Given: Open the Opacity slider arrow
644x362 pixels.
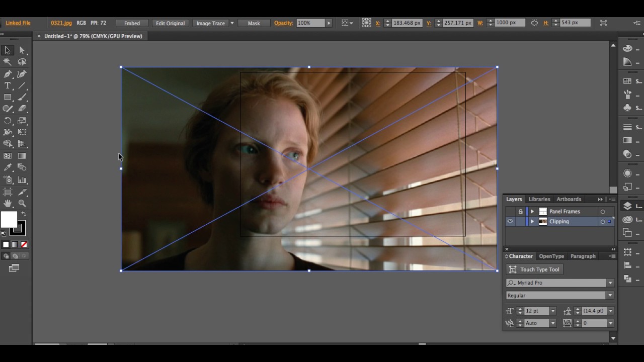Looking at the screenshot, I should [329, 23].
